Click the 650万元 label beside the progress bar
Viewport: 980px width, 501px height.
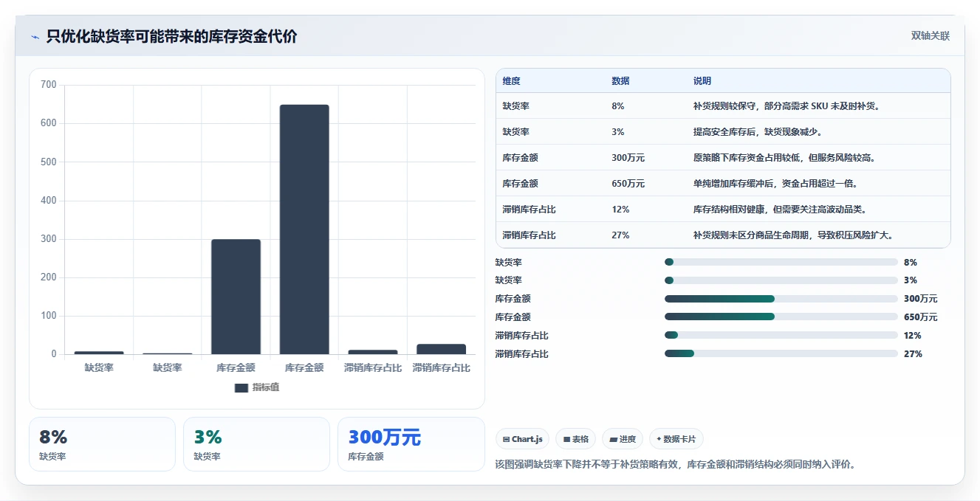tap(920, 317)
